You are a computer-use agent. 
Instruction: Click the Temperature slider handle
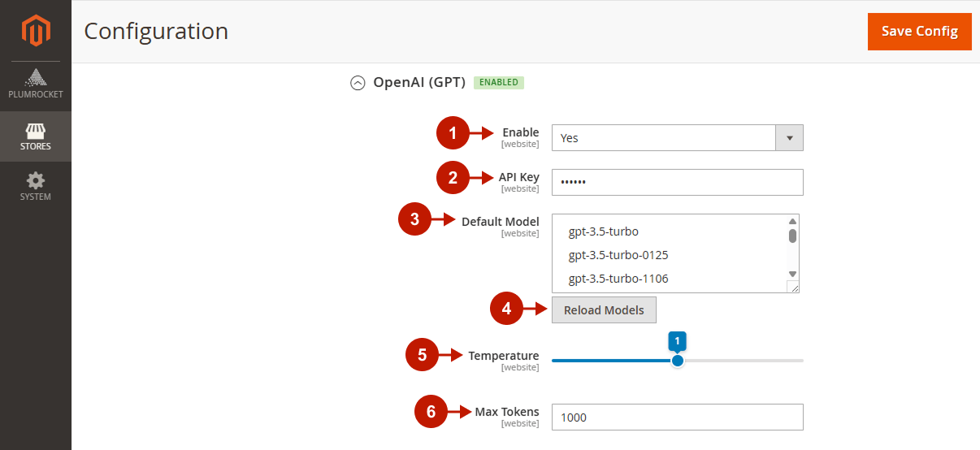point(677,361)
